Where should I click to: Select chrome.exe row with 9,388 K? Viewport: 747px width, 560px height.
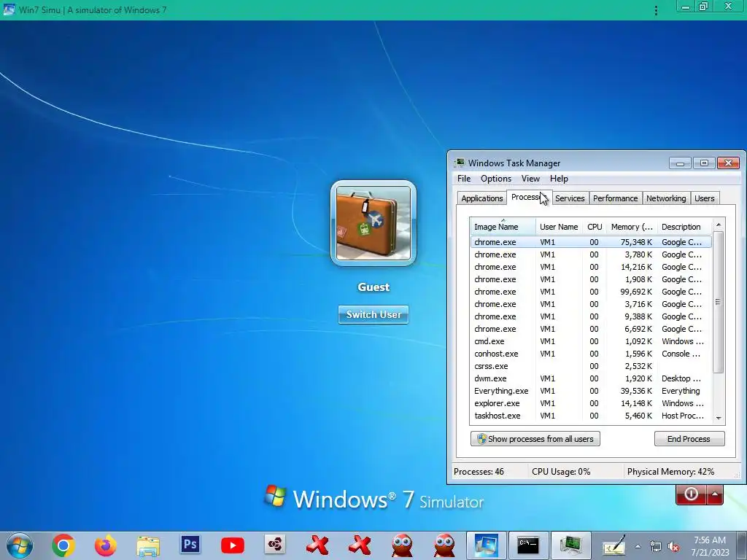pos(591,316)
